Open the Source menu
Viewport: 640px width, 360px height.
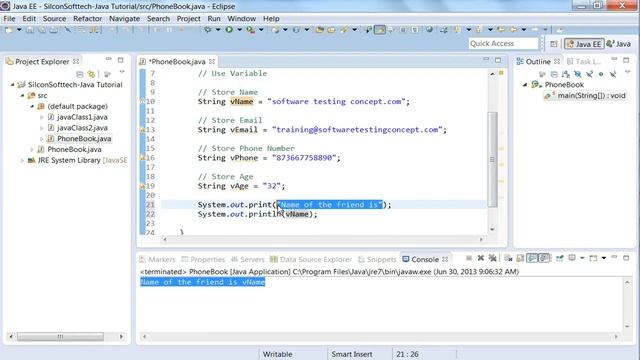pyautogui.click(x=54, y=19)
